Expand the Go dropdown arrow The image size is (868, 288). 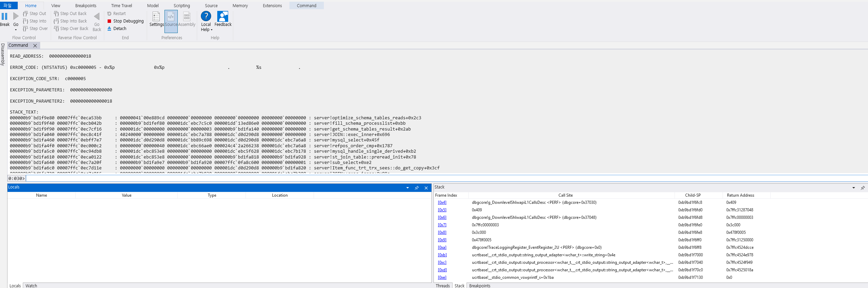click(16, 30)
